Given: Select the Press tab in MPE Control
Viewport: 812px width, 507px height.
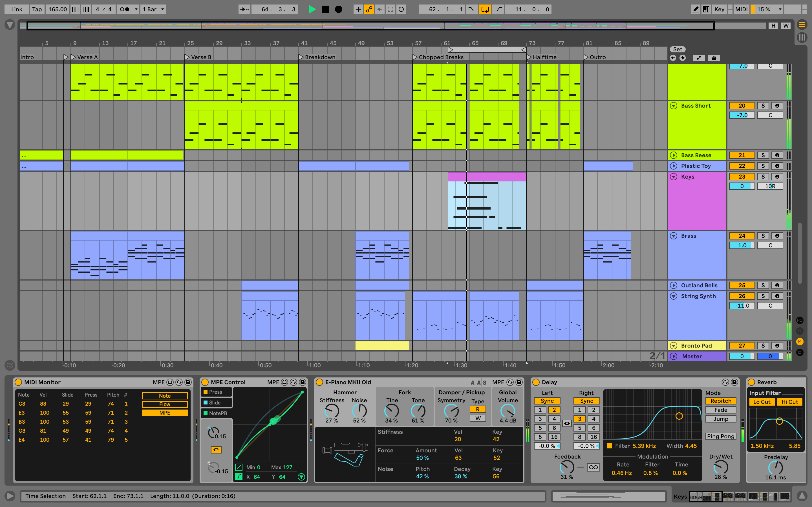Looking at the screenshot, I should (215, 392).
